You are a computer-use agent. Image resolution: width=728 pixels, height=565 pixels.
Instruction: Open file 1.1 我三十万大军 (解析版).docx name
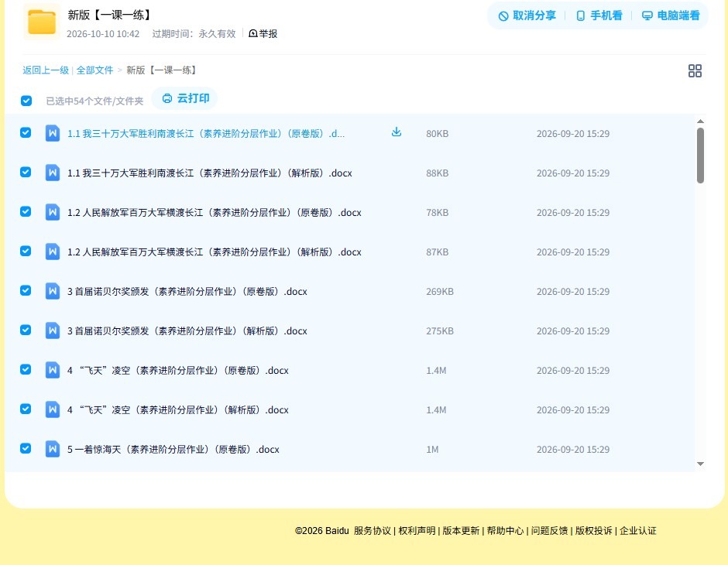[210, 173]
